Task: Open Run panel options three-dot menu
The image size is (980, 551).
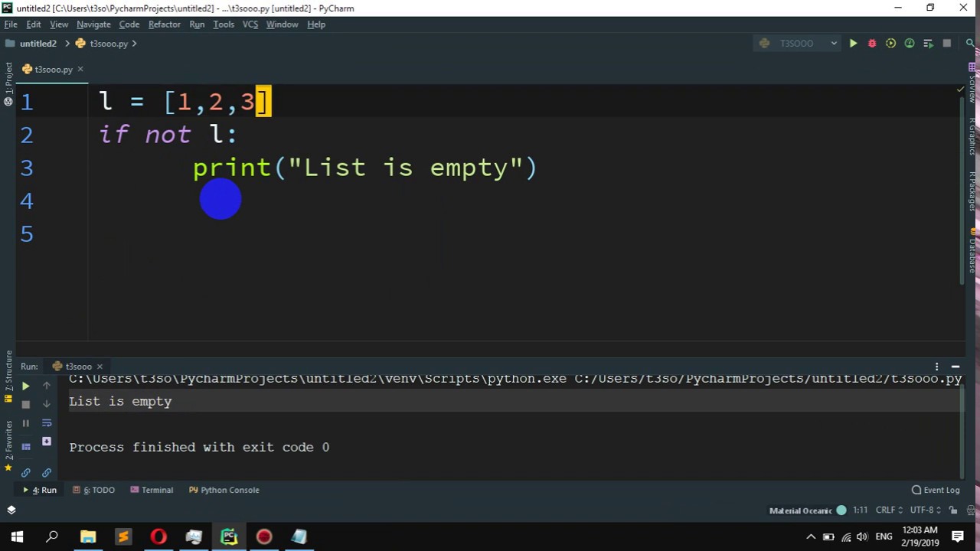Action: coord(936,367)
